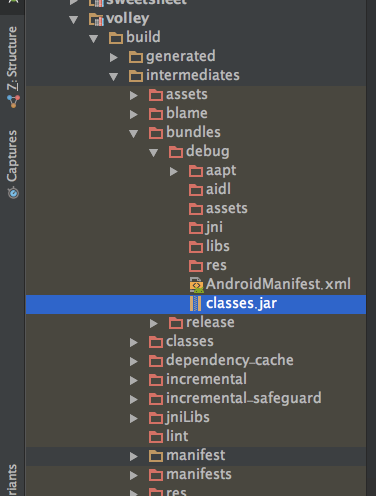Expand the generated folder
Screen dimensions: 376x496
tap(114, 57)
